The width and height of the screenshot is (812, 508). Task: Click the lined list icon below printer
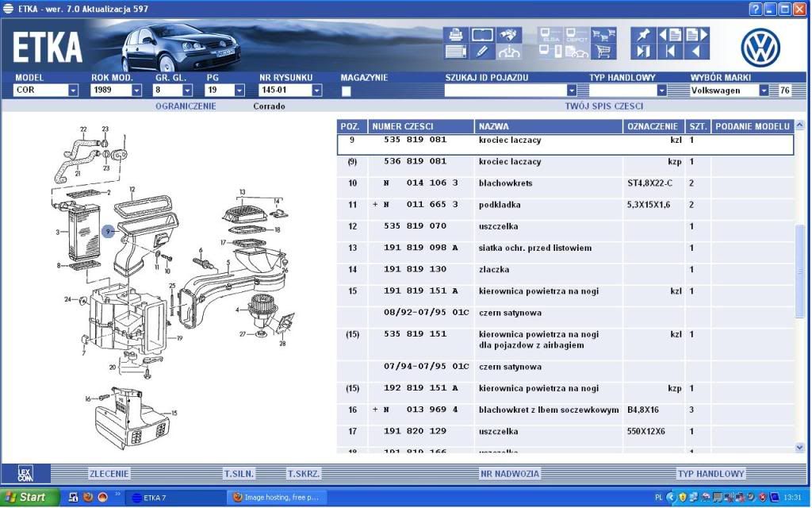(456, 52)
